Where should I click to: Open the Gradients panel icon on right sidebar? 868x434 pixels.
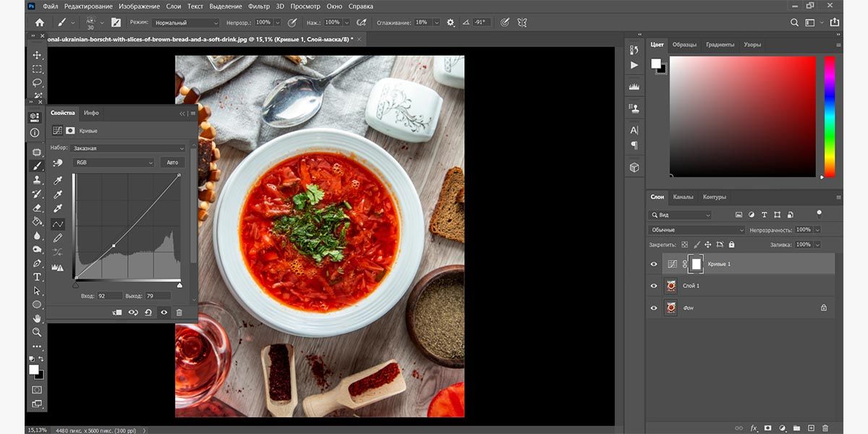click(721, 44)
